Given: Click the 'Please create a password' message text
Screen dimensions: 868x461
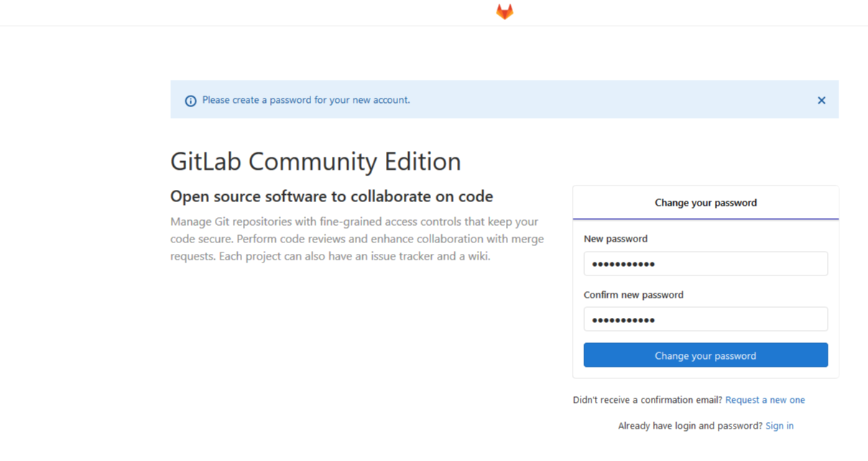Looking at the screenshot, I should point(306,100).
